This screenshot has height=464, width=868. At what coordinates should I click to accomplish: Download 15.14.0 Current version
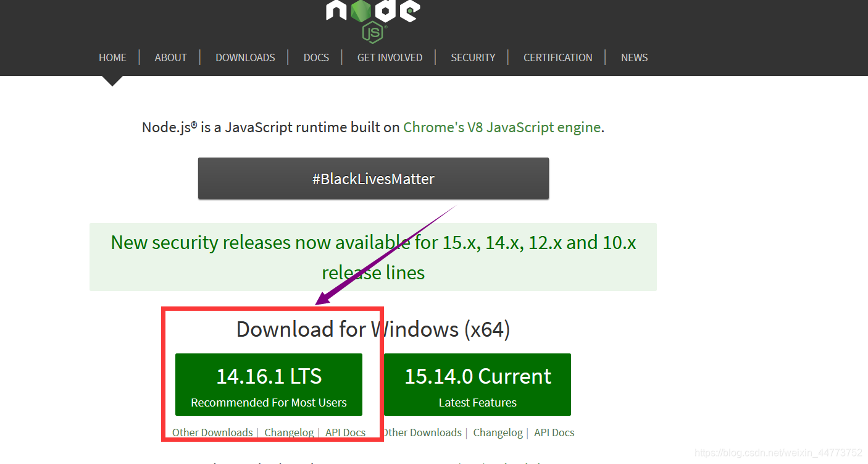point(477,384)
